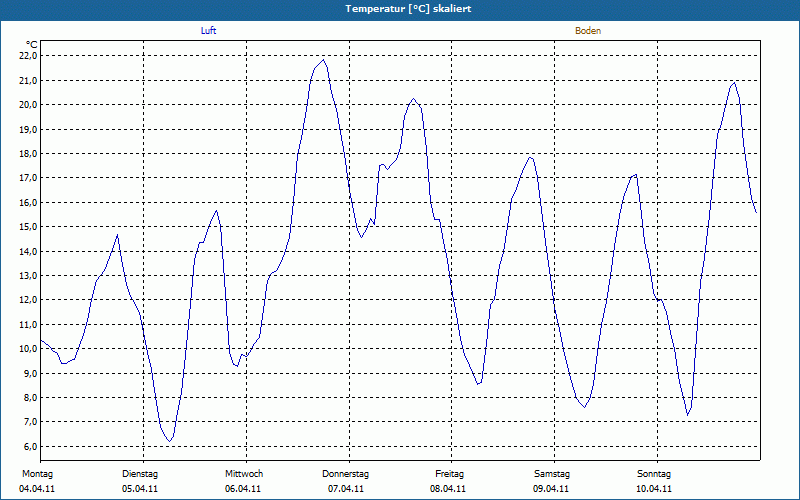The width and height of the screenshot is (800, 500).
Task: Click the 'Sonntag' day label
Action: (654, 474)
